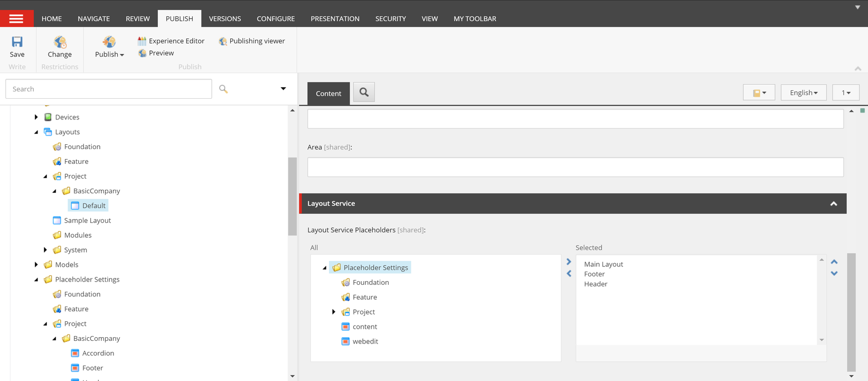The width and height of the screenshot is (868, 381).
Task: Click the Area shared input field
Action: click(575, 167)
